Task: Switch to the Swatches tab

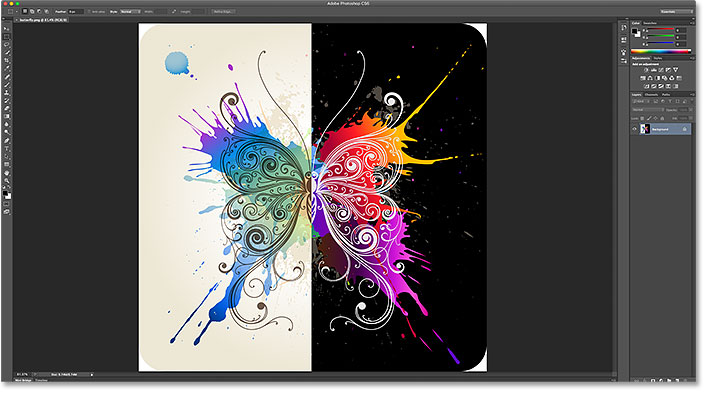Action: pyautogui.click(x=650, y=23)
